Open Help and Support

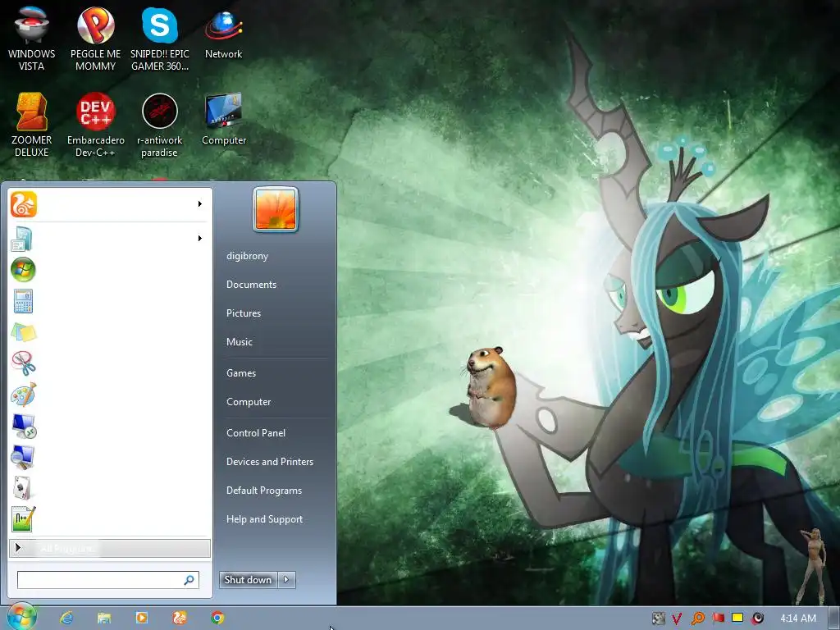264,519
